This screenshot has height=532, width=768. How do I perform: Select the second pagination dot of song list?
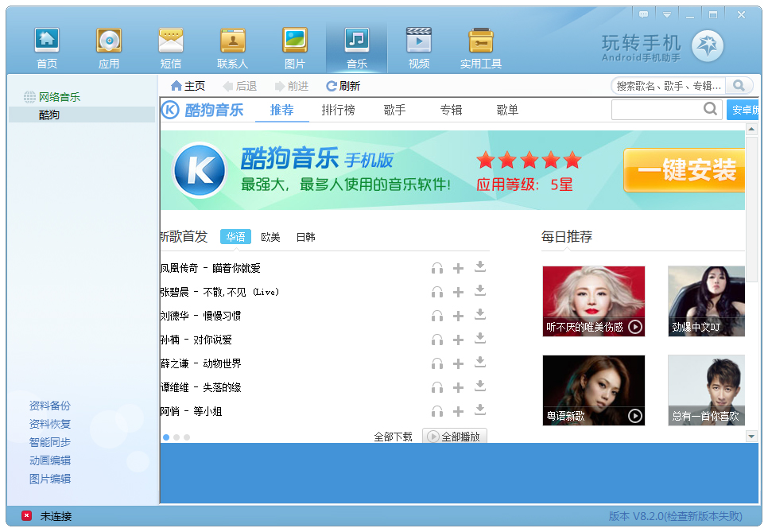pyautogui.click(x=176, y=437)
